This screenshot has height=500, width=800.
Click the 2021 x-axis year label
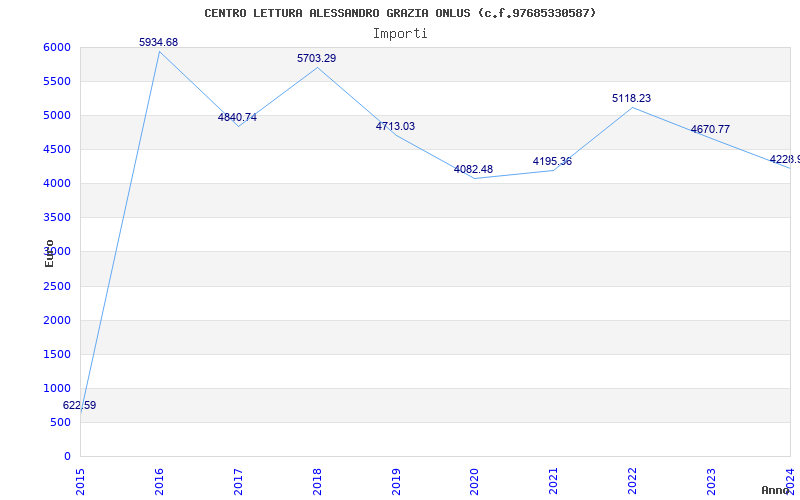pyautogui.click(x=554, y=481)
